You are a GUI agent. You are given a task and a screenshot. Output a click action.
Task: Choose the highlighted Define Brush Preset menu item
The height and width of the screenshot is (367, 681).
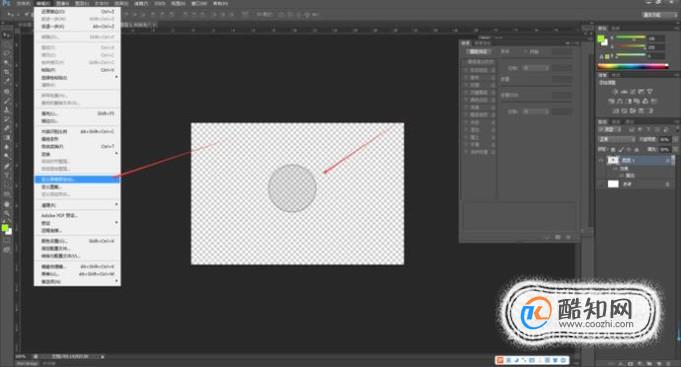pos(77,179)
